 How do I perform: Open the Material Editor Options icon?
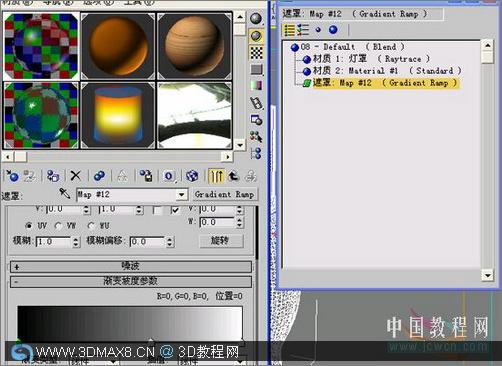(x=256, y=120)
